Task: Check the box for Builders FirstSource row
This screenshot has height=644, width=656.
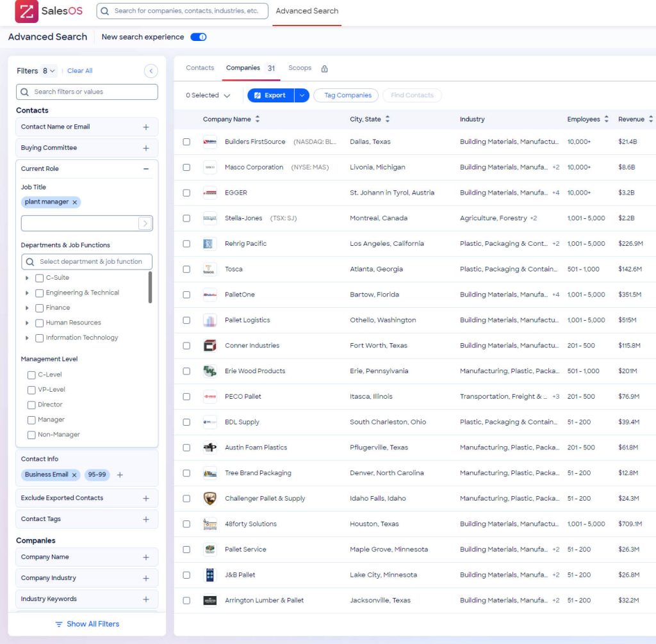Action: pos(186,142)
